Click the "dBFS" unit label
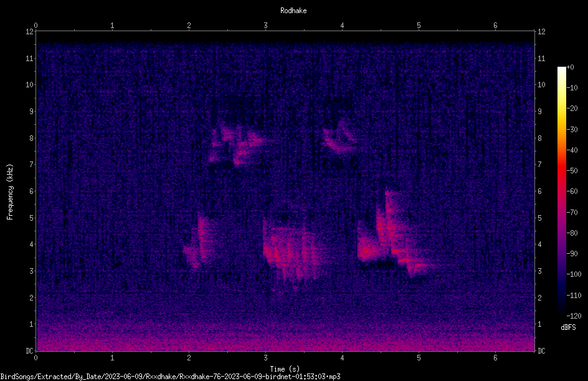 tap(568, 327)
